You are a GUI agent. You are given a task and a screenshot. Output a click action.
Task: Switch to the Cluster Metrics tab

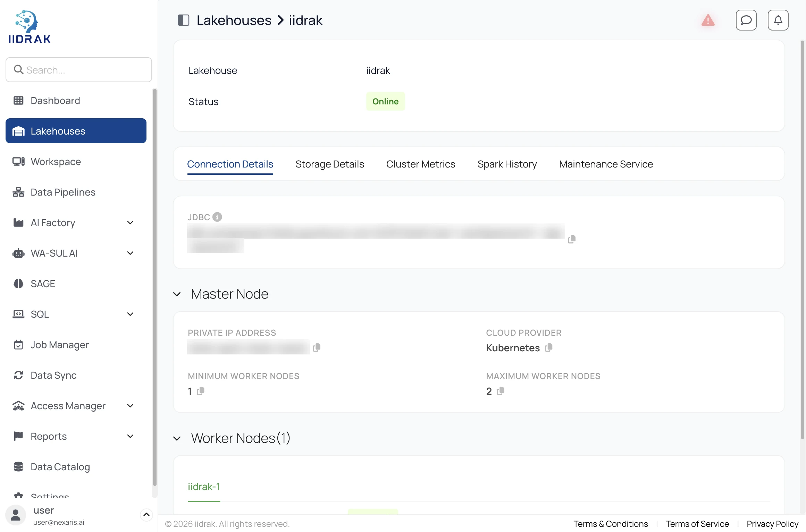pyautogui.click(x=421, y=164)
